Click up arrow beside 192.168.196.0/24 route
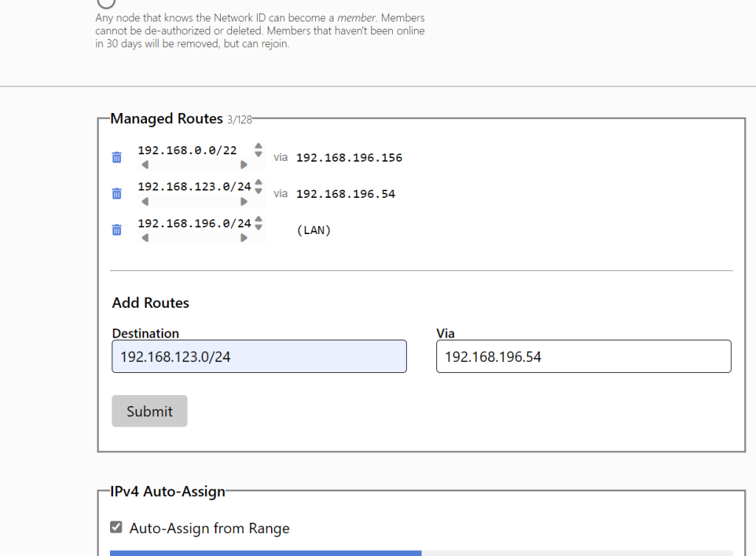Viewport: 756px width, 556px height. tap(258, 219)
